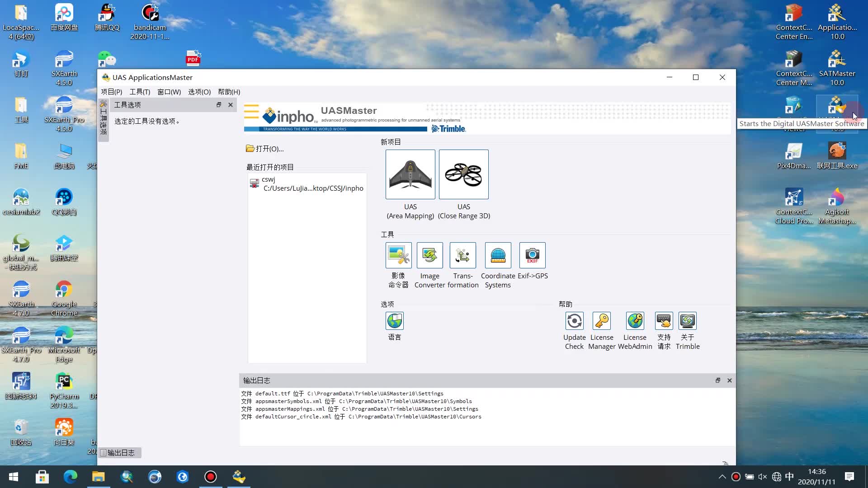The width and height of the screenshot is (868, 488).
Task: Float the 输出日志 panel
Action: (718, 380)
